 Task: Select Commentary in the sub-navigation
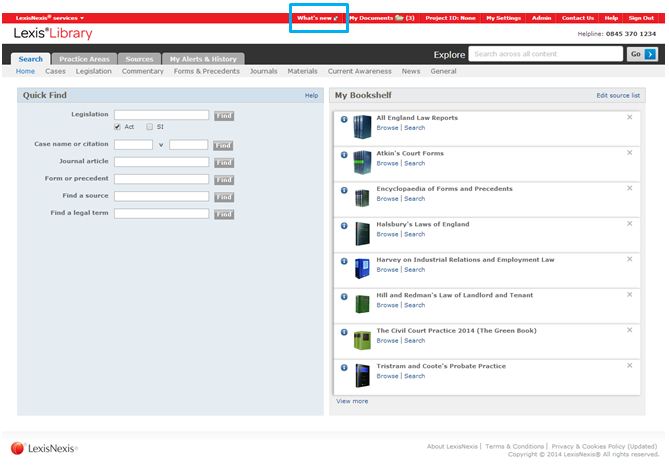(142, 72)
